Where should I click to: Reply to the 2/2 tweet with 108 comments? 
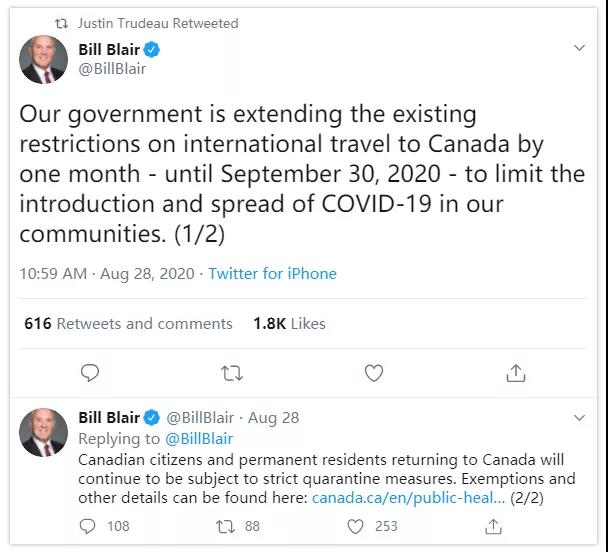(87, 526)
